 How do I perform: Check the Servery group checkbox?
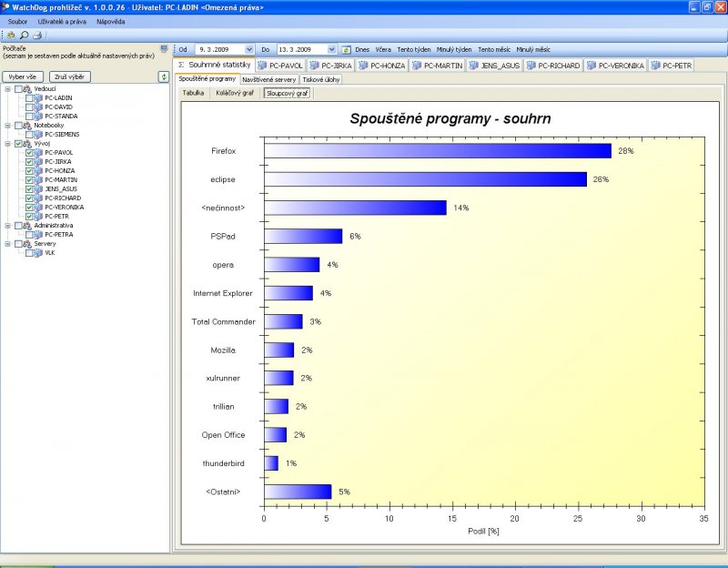18,244
